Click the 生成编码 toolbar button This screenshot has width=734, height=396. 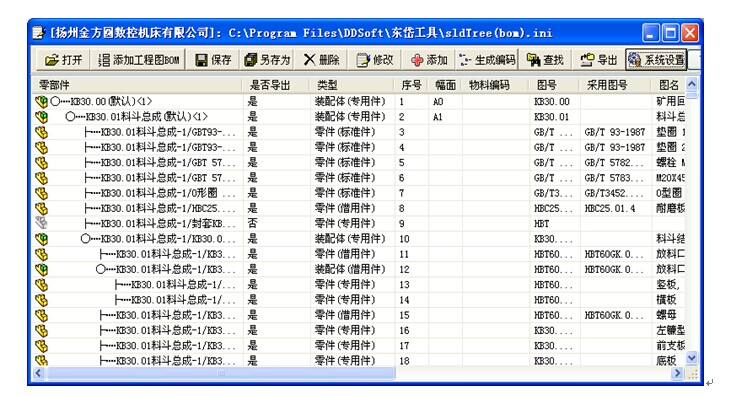pyautogui.click(x=487, y=60)
